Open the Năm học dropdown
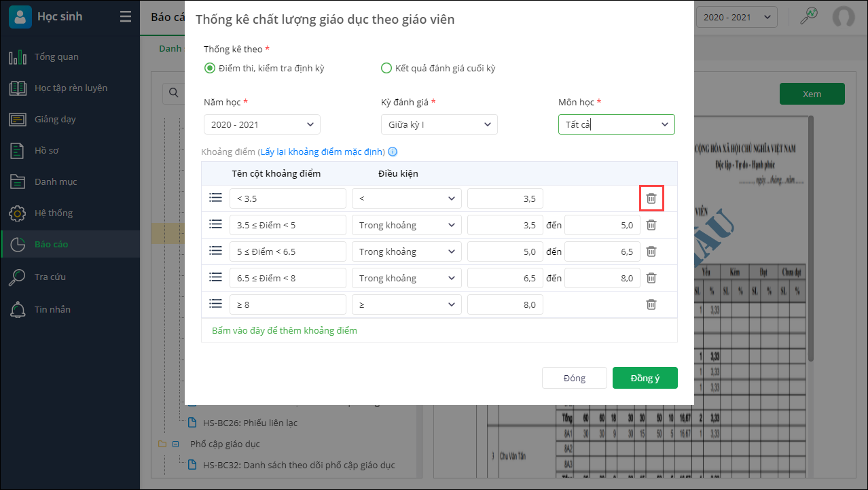Image resolution: width=868 pixels, height=490 pixels. 262,124
